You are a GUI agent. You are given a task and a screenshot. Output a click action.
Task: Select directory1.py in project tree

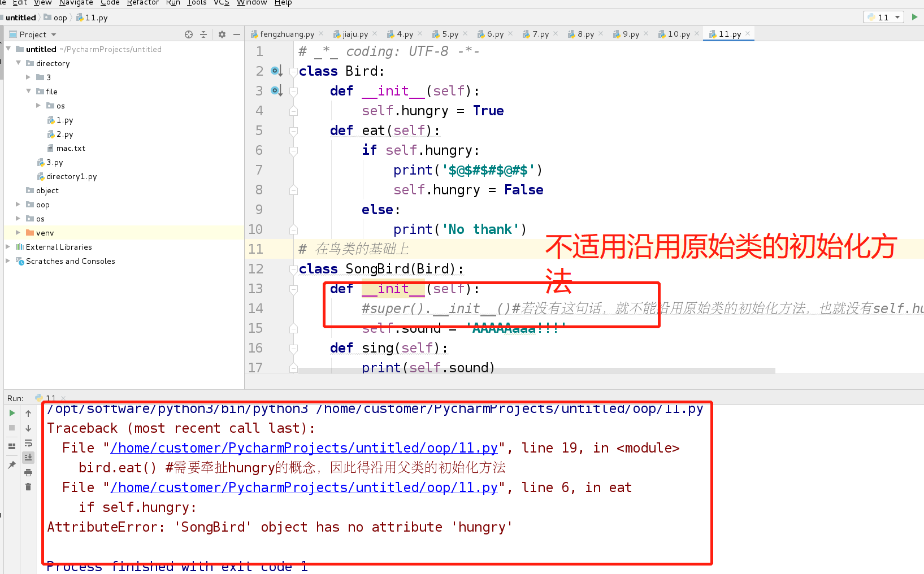click(71, 176)
